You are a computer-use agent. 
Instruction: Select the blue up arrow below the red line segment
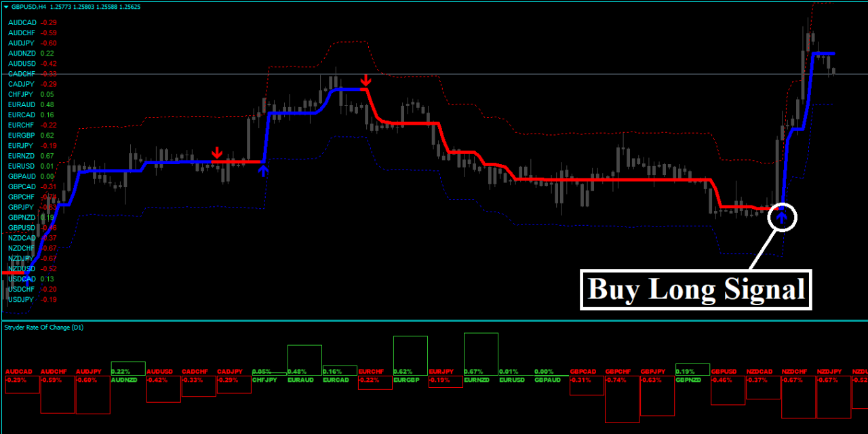(263, 170)
